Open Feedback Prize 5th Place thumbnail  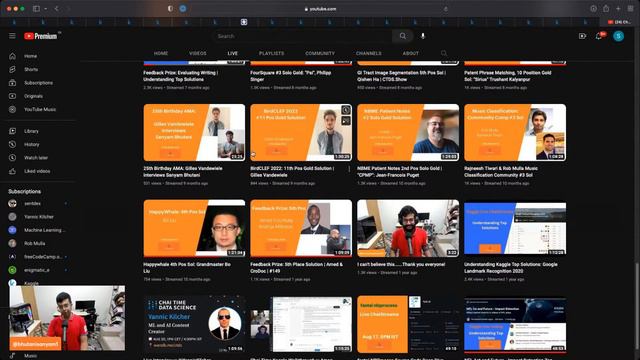tap(301, 228)
